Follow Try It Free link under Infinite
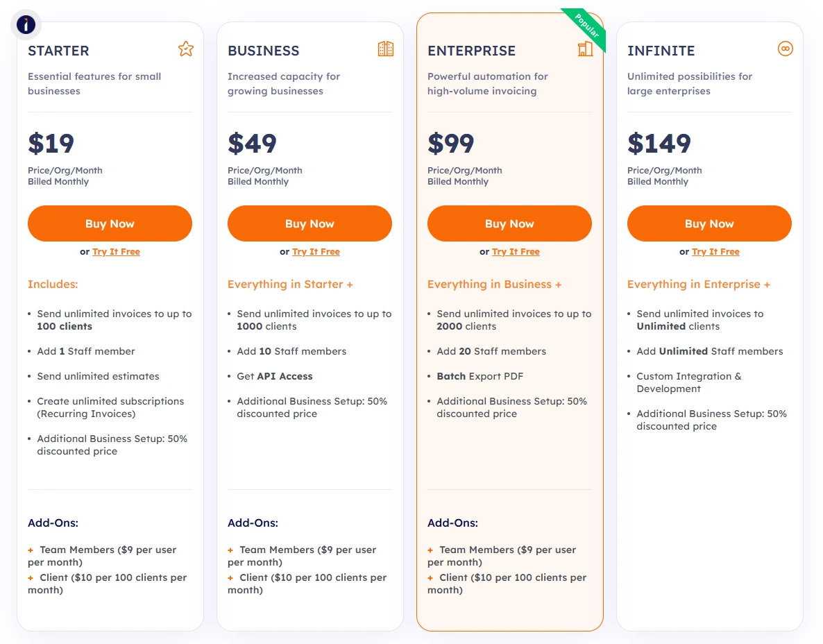 click(x=716, y=252)
